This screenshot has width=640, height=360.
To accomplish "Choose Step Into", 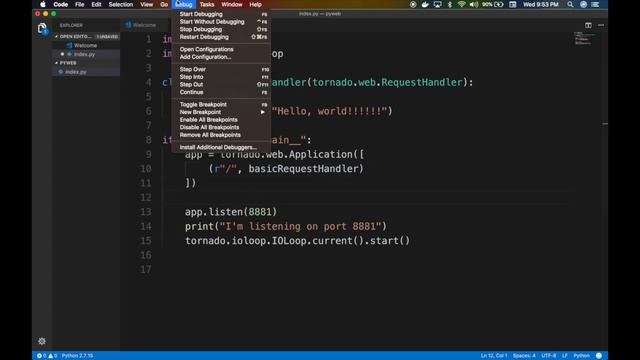I will [221, 77].
